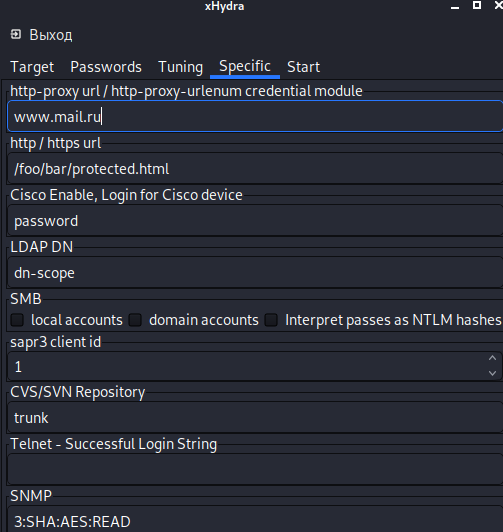Select the Start tab

303,67
